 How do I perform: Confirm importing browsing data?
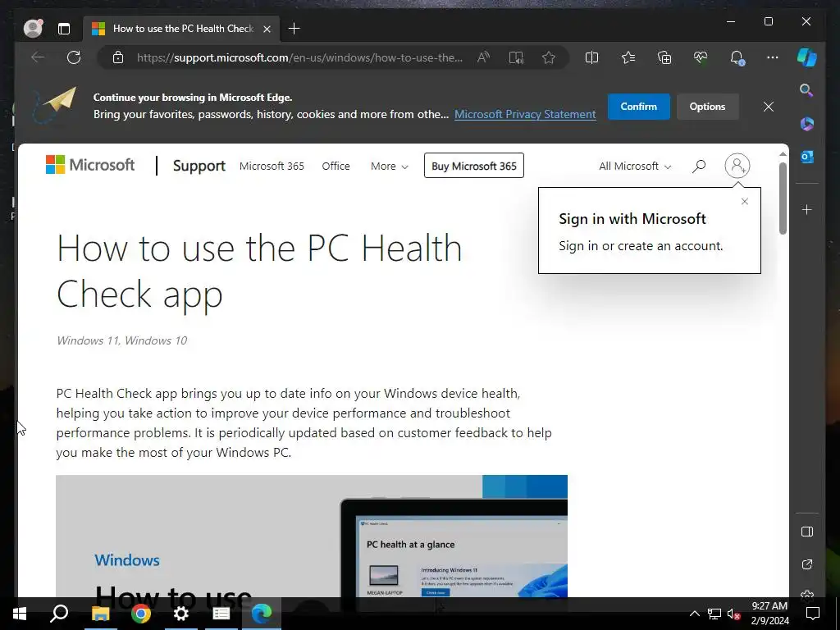pyautogui.click(x=638, y=107)
